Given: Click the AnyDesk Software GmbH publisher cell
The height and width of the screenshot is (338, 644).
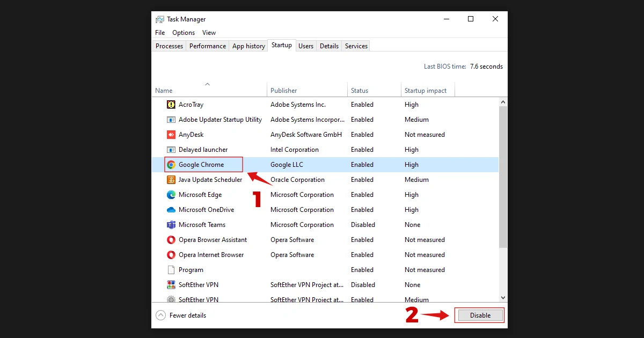Looking at the screenshot, I should (306, 135).
